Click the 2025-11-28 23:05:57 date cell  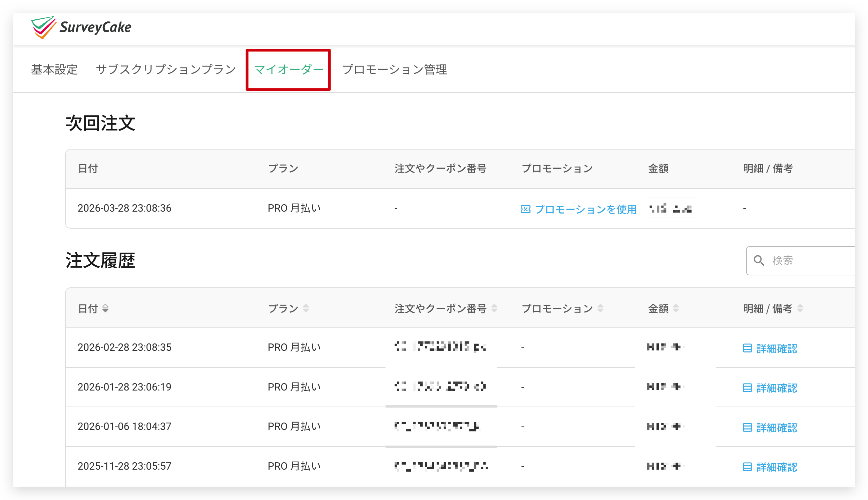124,466
